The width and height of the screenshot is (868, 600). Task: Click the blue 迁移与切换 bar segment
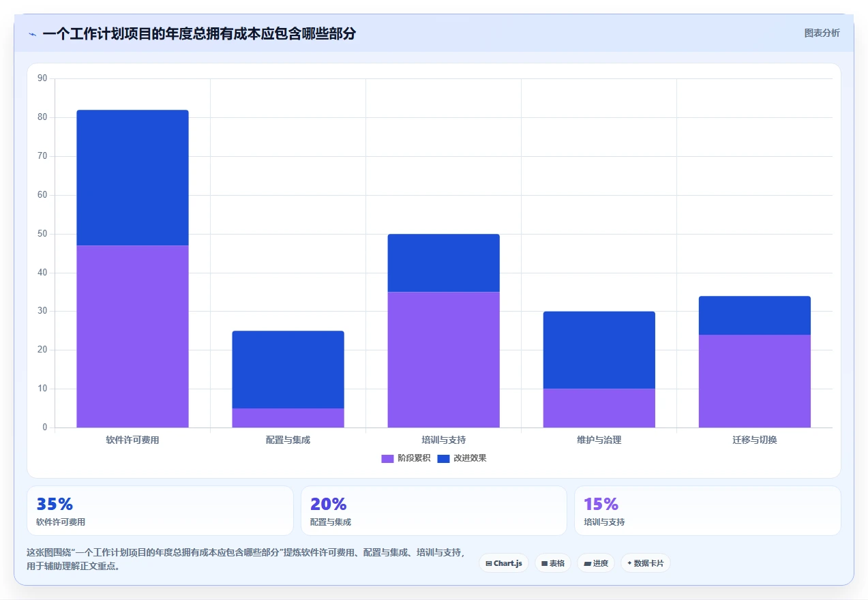(754, 315)
